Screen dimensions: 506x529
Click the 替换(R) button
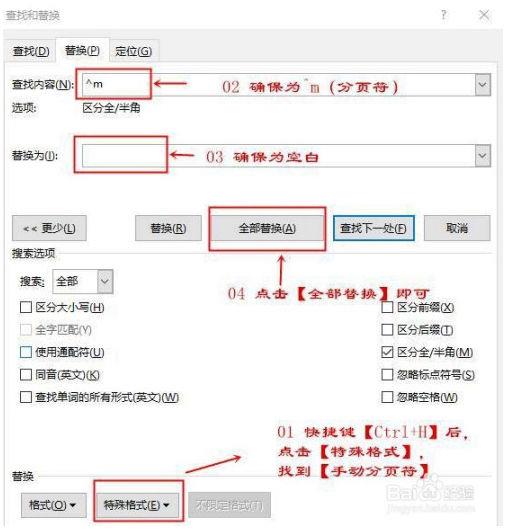(168, 228)
